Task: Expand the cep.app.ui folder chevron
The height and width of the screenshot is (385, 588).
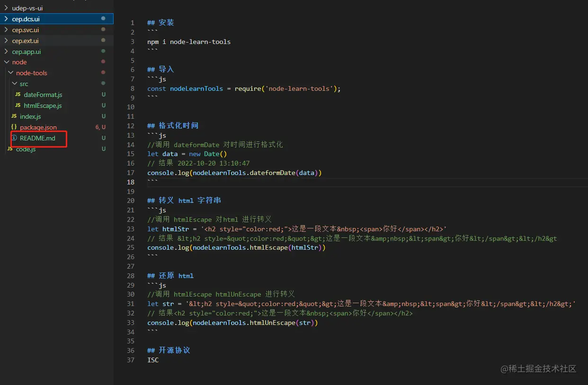Action: [x=6, y=52]
